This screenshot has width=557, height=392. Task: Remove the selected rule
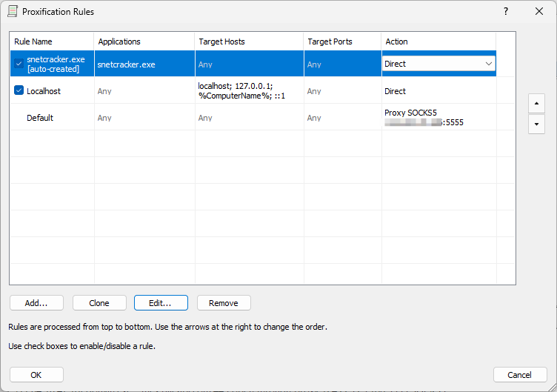tap(224, 303)
